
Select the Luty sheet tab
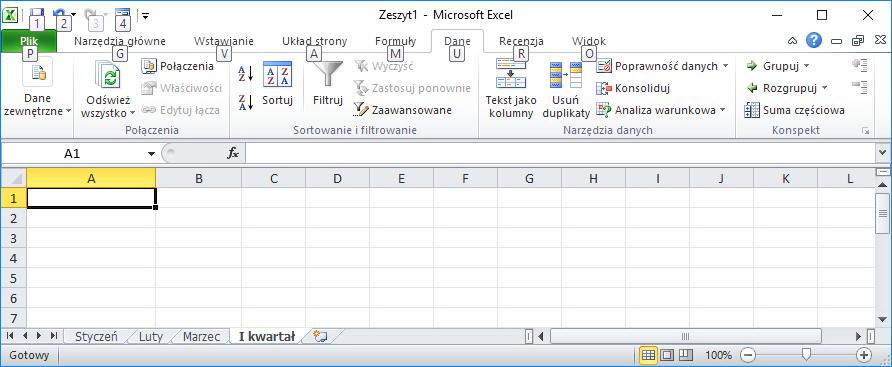151,337
